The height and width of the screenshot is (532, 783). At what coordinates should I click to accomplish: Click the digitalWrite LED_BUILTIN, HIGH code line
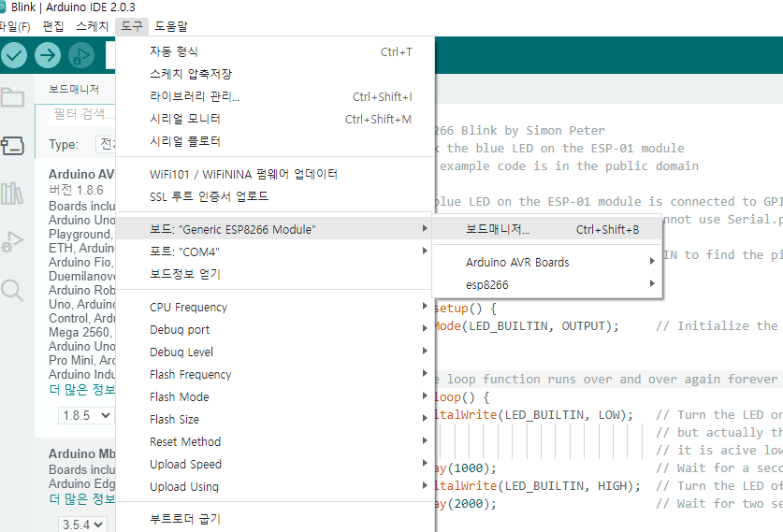click(x=537, y=485)
